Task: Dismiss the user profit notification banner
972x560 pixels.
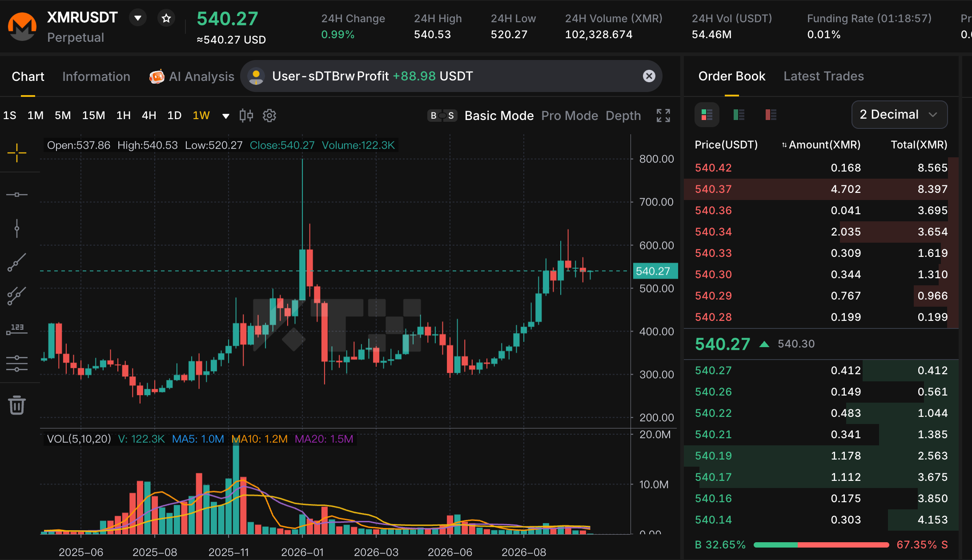Action: (x=649, y=76)
